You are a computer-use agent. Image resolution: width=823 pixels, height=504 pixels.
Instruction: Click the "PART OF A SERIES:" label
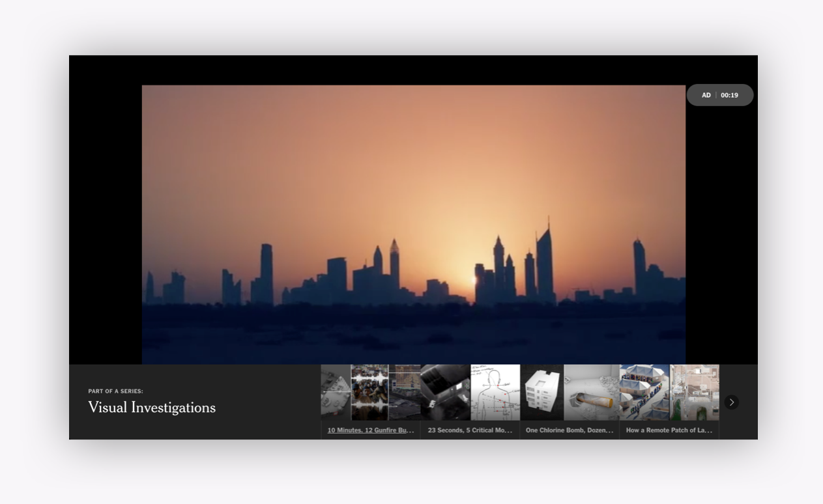(116, 391)
